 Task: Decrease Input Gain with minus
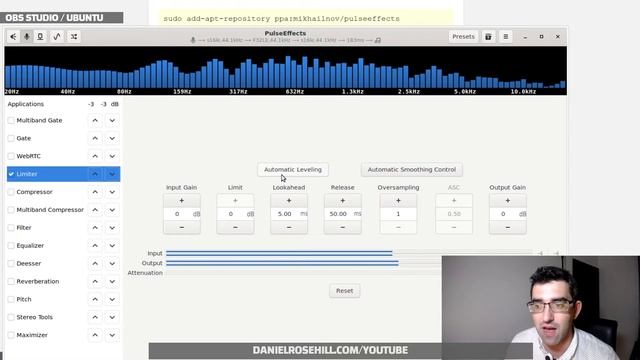[x=182, y=227]
